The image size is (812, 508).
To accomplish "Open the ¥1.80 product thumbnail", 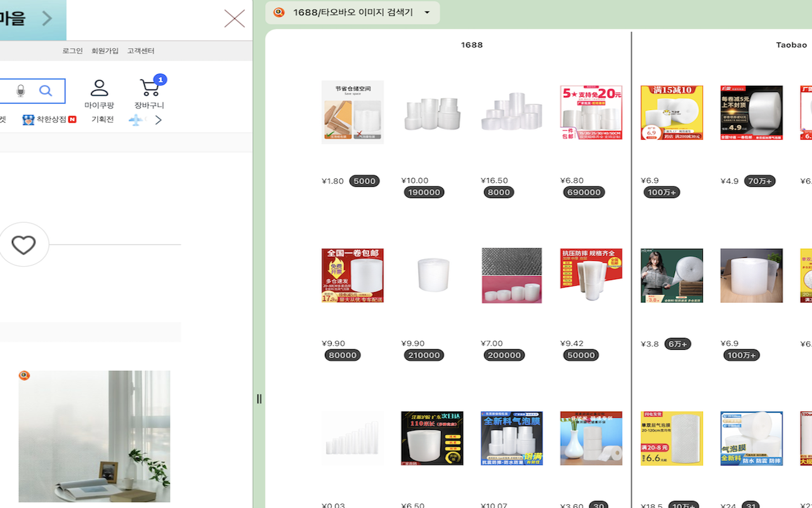I will 353,112.
